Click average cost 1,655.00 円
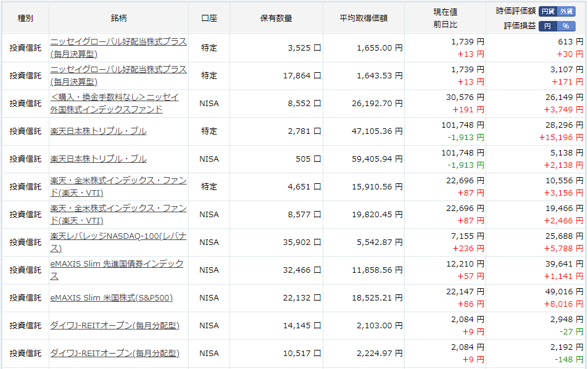The image size is (588, 369). pyautogui.click(x=379, y=48)
